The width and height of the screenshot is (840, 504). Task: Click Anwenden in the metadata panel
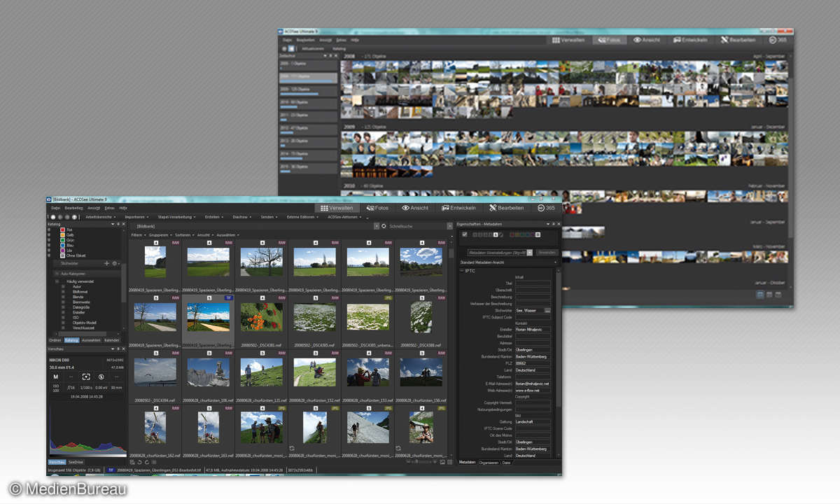tap(547, 252)
